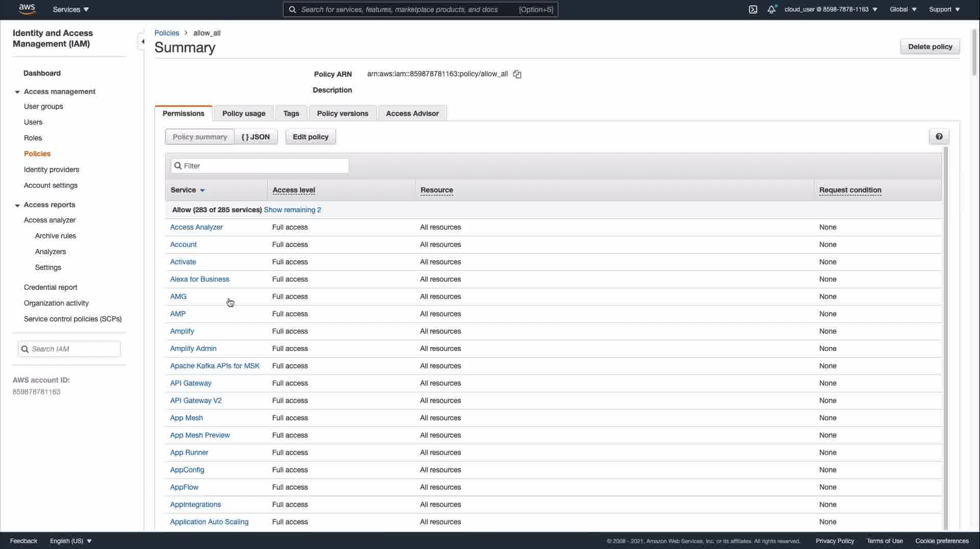Open the AppConfig service link
The width and height of the screenshot is (980, 549).
(x=187, y=470)
